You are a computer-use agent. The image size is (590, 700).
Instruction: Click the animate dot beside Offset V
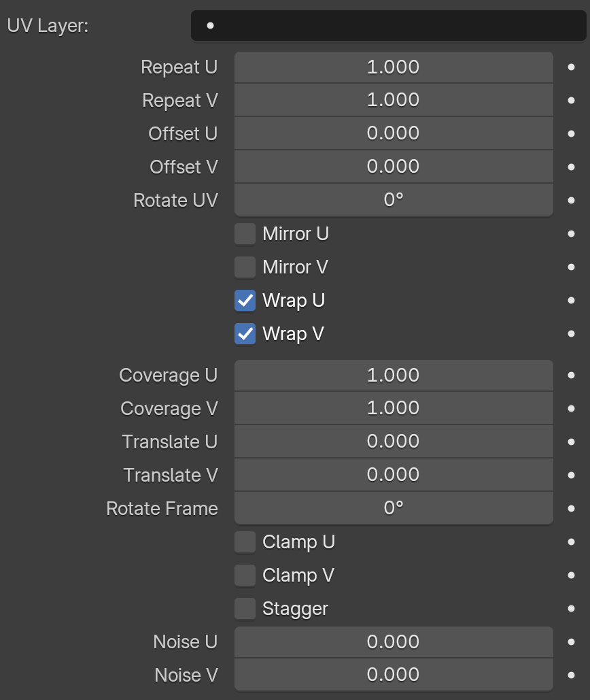pyautogui.click(x=571, y=167)
